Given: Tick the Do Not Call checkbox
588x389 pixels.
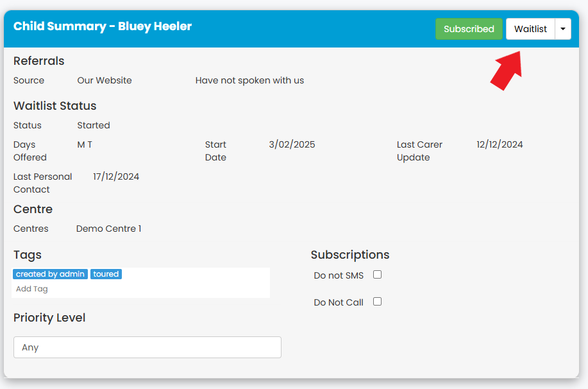Looking at the screenshot, I should coord(377,302).
